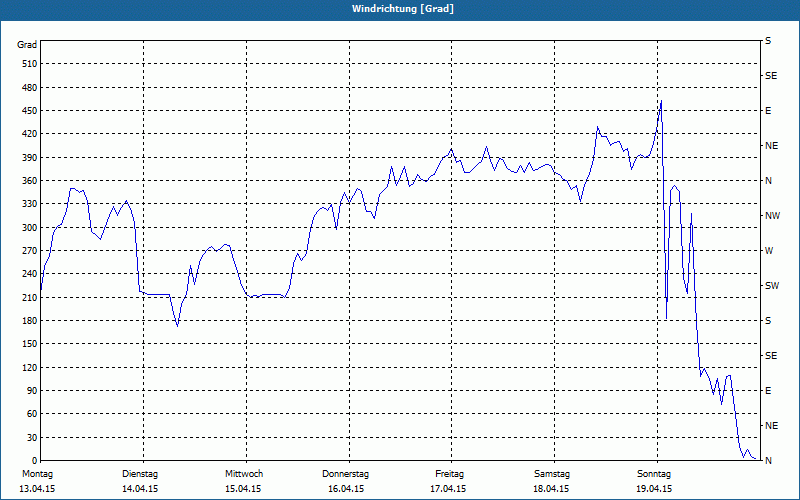Select the 'Dienstag' day label

click(x=140, y=474)
